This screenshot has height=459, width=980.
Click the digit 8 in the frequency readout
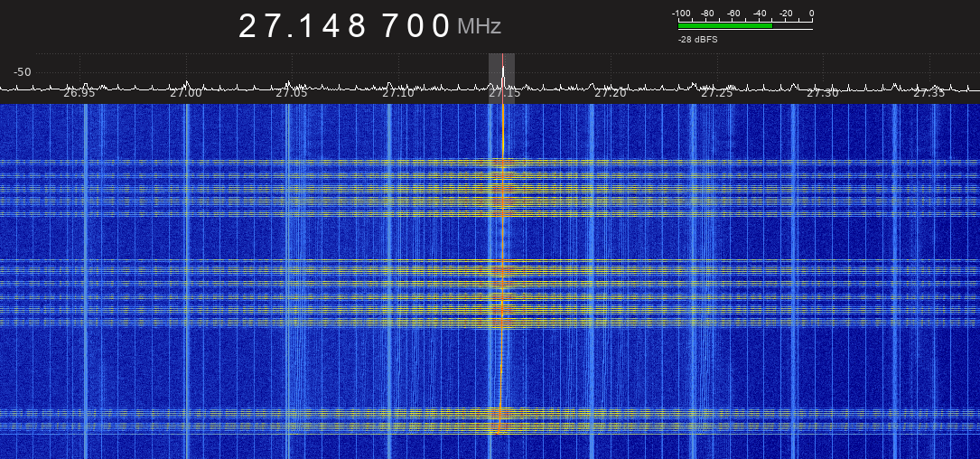pyautogui.click(x=358, y=26)
